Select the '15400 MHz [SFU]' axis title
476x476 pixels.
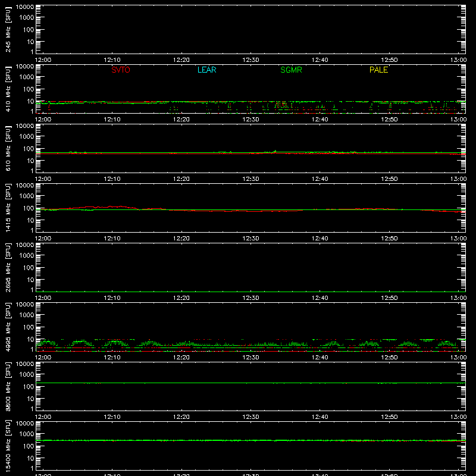click(8, 446)
